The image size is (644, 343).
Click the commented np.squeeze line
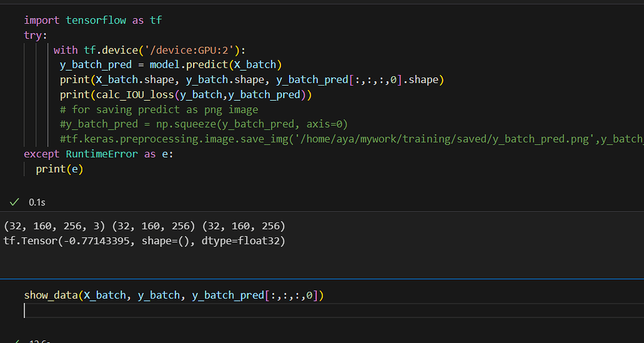pos(204,124)
